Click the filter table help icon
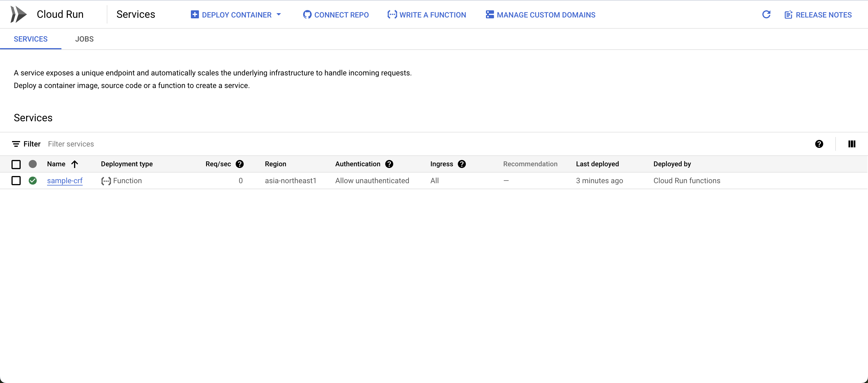The image size is (868, 383). coord(819,144)
